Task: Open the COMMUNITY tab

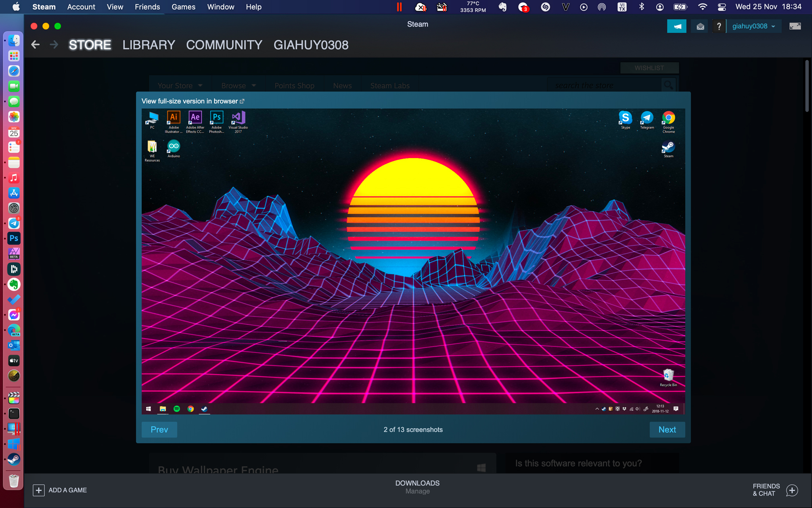Action: pyautogui.click(x=224, y=45)
